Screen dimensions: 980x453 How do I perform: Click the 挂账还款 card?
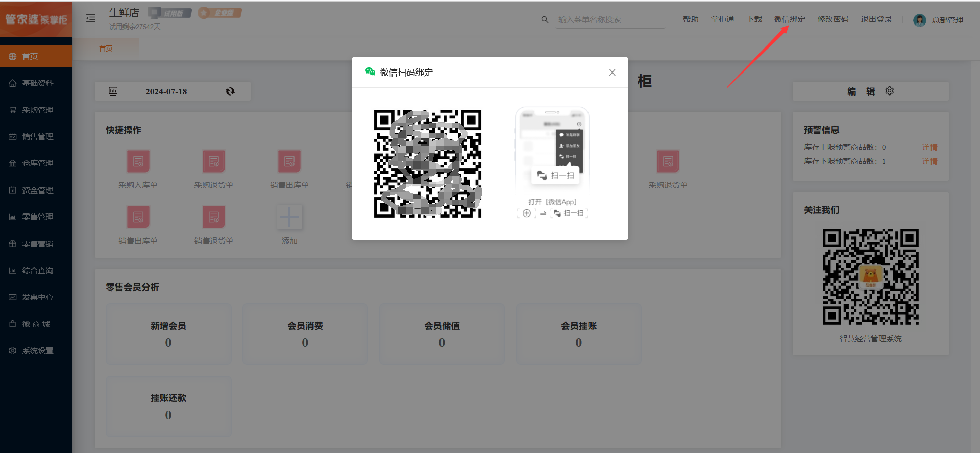pyautogui.click(x=168, y=407)
